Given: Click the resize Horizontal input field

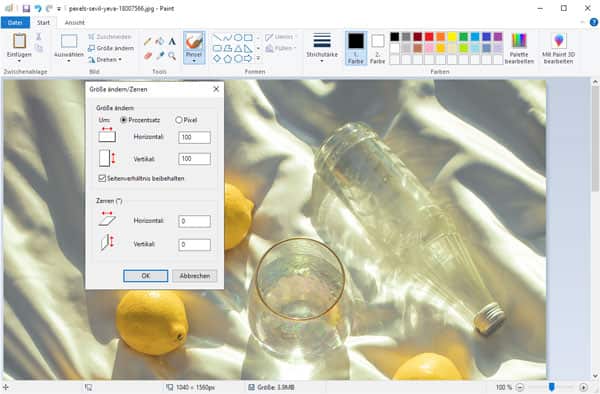Looking at the screenshot, I should [194, 137].
